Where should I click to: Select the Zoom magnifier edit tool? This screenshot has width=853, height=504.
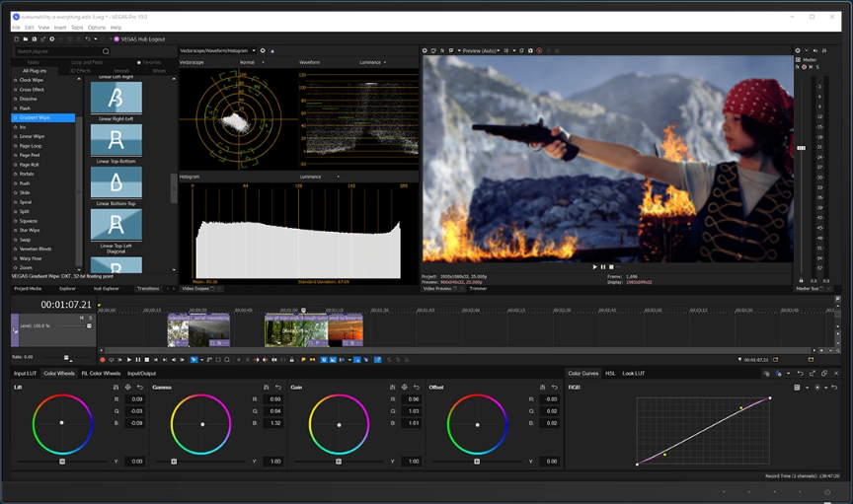(227, 360)
